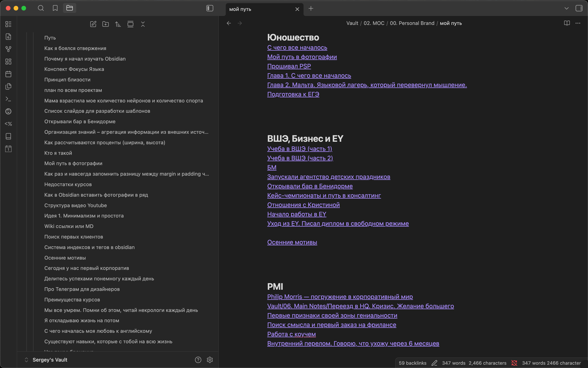Open link Работа с коучем
This screenshot has height=368, width=588.
291,334
